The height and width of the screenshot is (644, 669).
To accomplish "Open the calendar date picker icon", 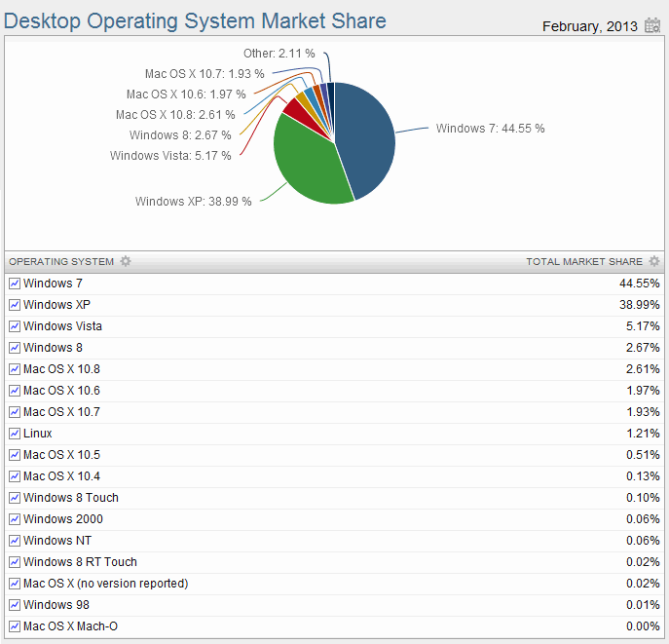I will (x=652, y=25).
